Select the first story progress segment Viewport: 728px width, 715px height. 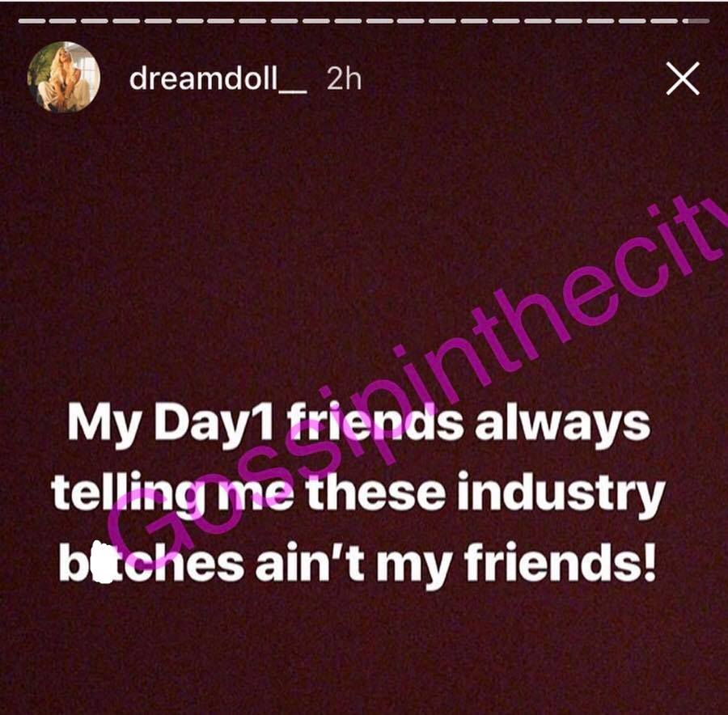[x=31, y=21]
